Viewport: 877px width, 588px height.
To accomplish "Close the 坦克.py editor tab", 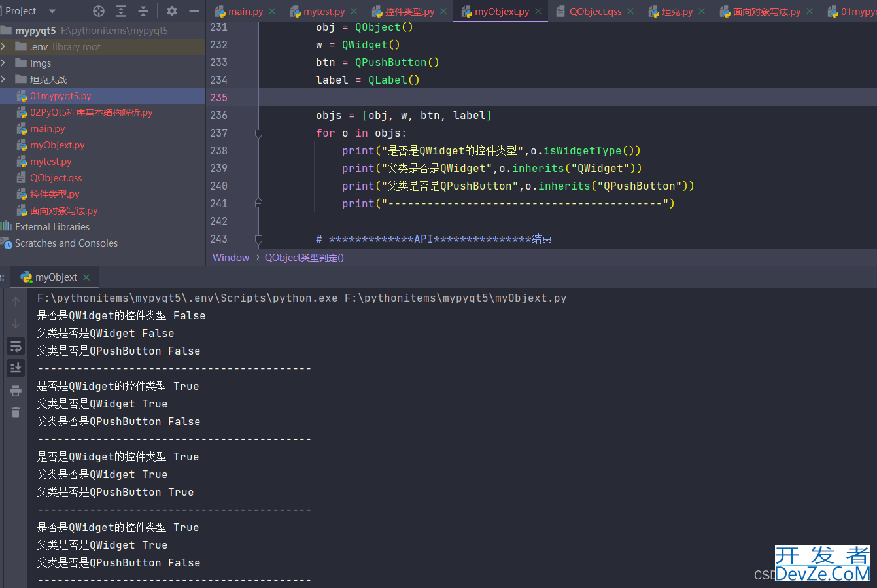I will click(702, 11).
